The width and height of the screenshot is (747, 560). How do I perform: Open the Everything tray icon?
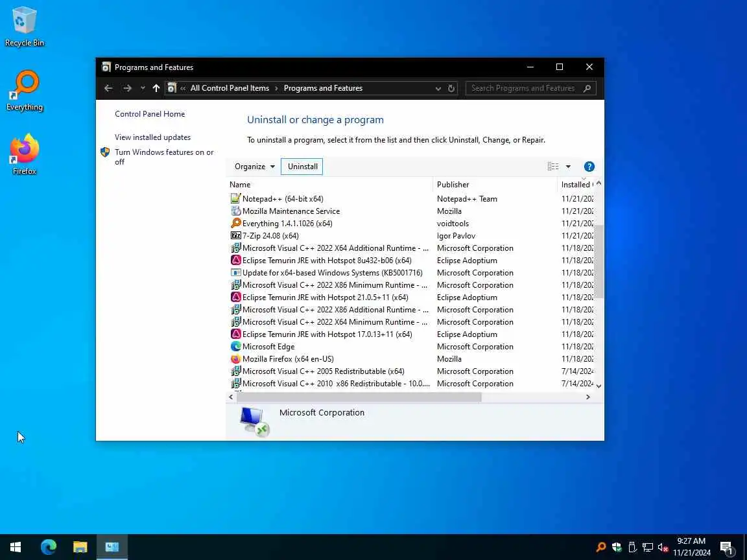click(600, 547)
